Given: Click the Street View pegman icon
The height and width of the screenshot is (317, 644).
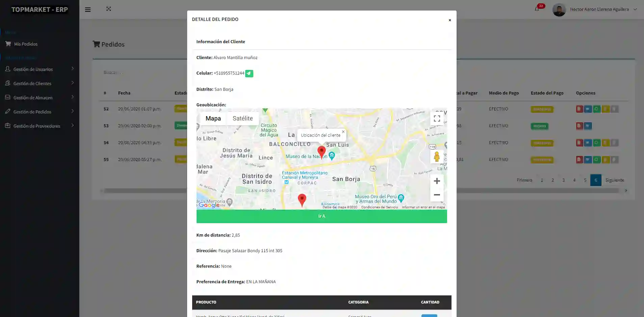Looking at the screenshot, I should tap(437, 157).
